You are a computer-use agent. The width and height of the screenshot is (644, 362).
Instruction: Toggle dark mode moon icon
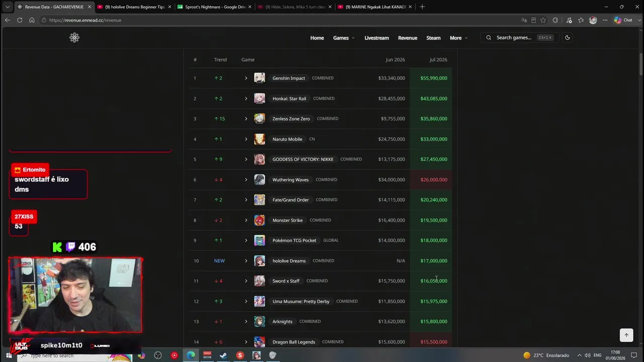tap(568, 38)
